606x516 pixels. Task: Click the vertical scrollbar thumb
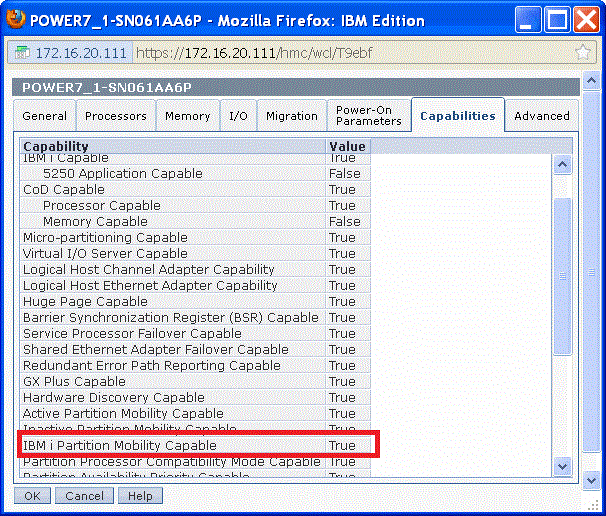pos(561,275)
